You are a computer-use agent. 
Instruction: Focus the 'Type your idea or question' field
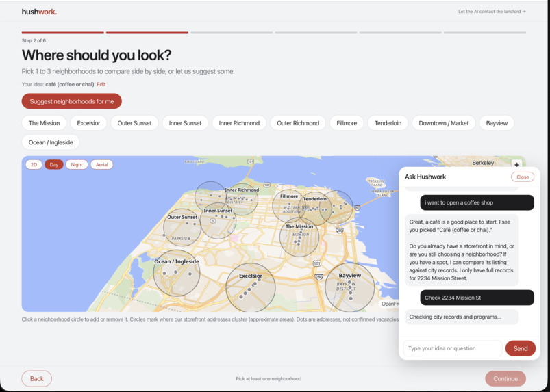tap(453, 348)
